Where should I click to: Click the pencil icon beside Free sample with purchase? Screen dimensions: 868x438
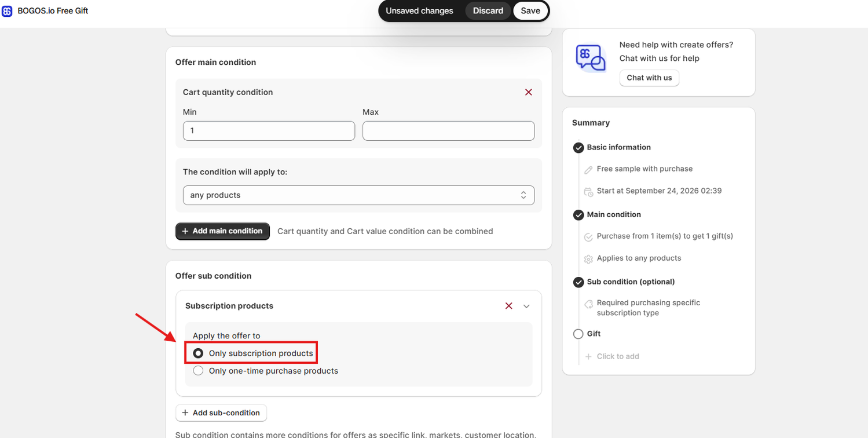coord(588,170)
